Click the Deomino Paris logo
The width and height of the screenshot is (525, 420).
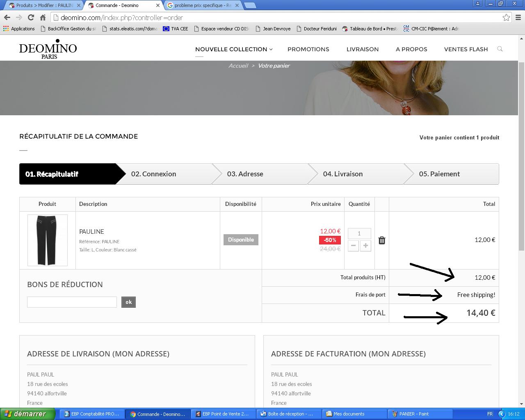click(48, 49)
